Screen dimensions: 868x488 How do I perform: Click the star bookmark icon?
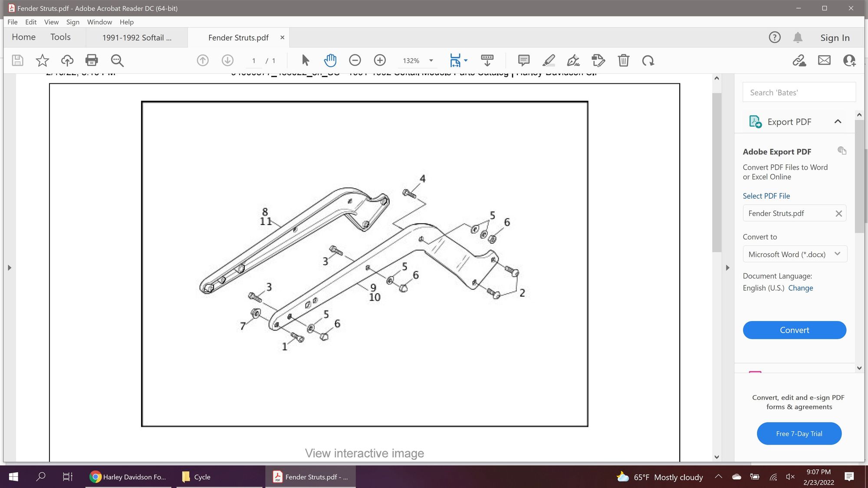(42, 60)
